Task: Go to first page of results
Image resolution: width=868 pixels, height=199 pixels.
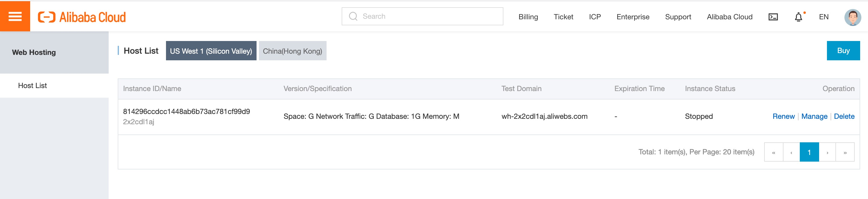Action: coord(774,152)
